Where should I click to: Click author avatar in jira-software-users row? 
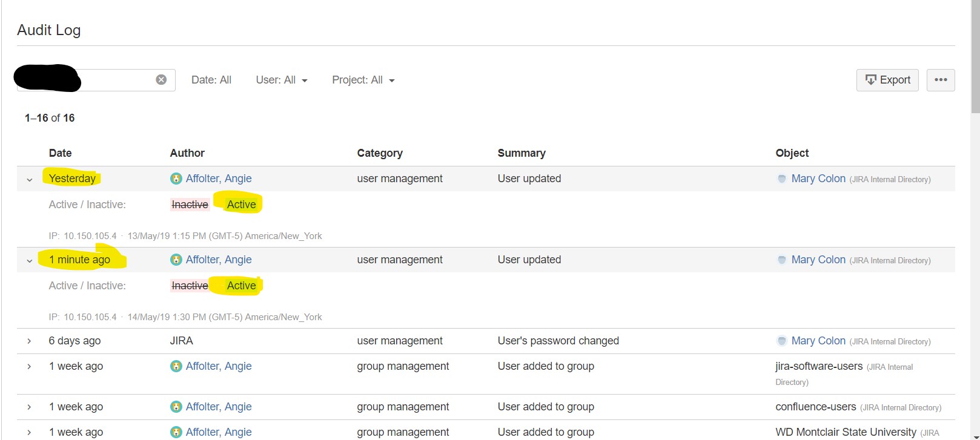tap(176, 366)
